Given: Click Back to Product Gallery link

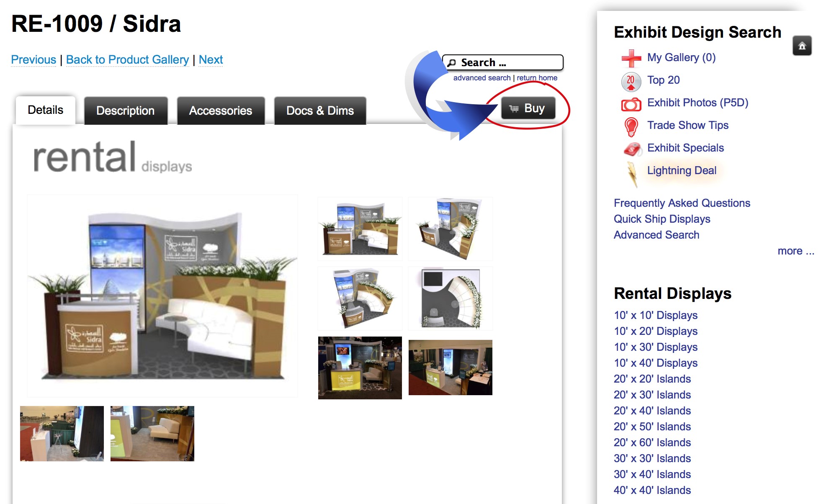Looking at the screenshot, I should (x=127, y=60).
